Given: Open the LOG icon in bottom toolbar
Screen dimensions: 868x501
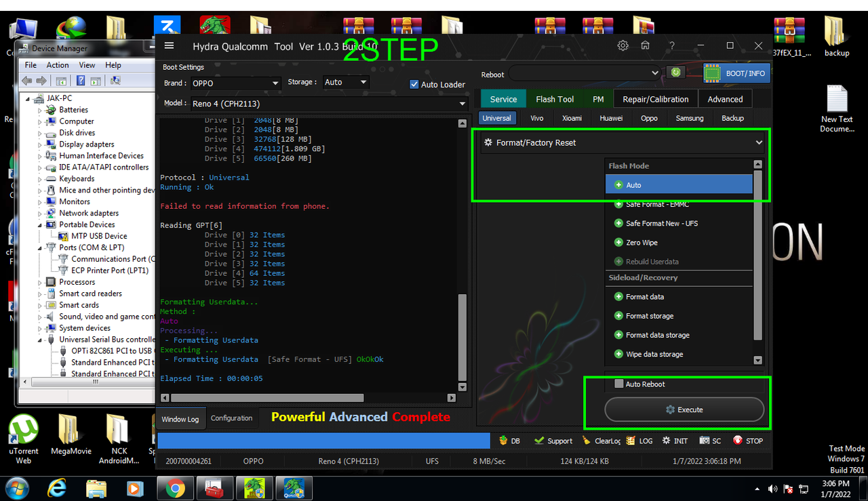Looking at the screenshot, I should pyautogui.click(x=639, y=441).
